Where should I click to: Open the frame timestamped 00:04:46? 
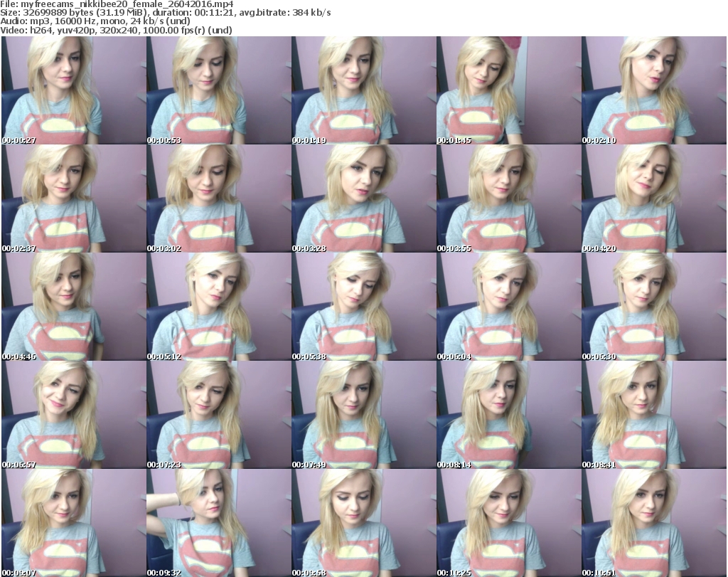point(74,307)
